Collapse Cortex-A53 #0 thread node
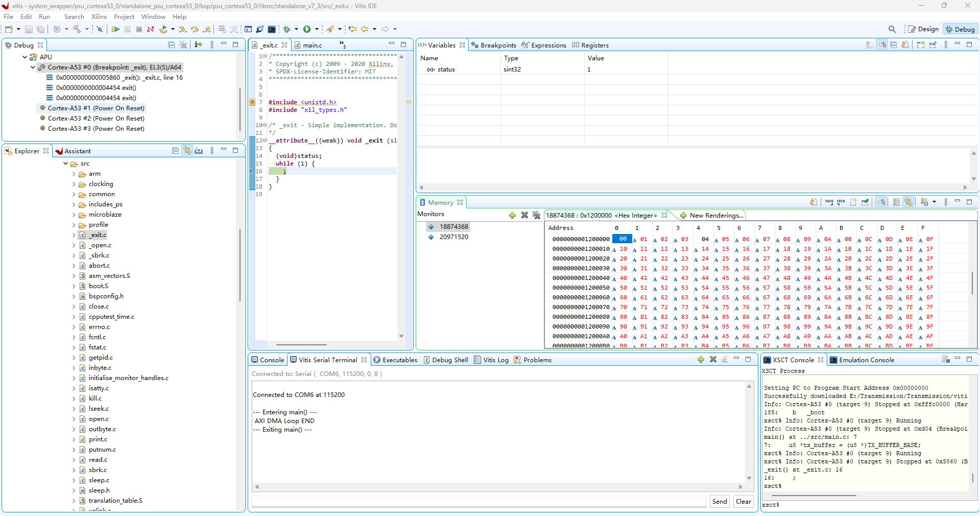 point(33,67)
